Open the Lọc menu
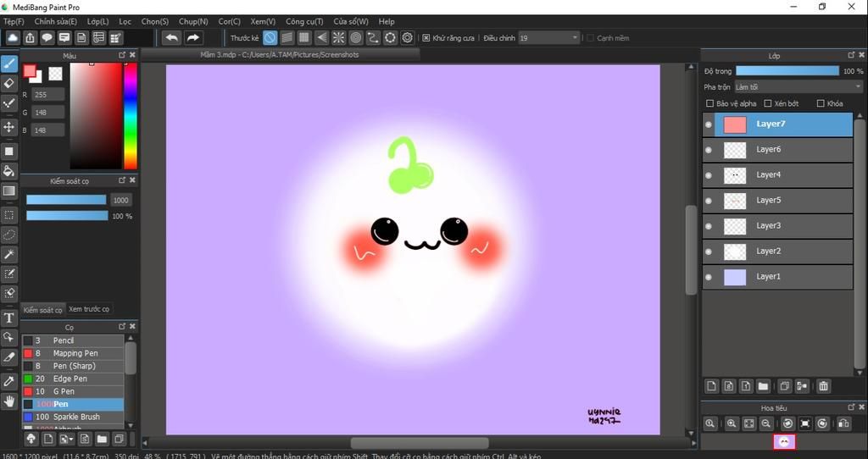 [x=125, y=21]
